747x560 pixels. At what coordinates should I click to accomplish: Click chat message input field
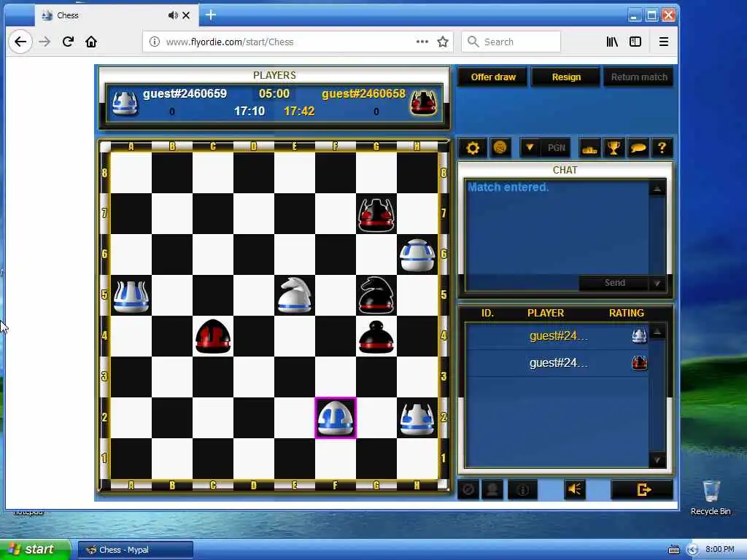tap(522, 283)
